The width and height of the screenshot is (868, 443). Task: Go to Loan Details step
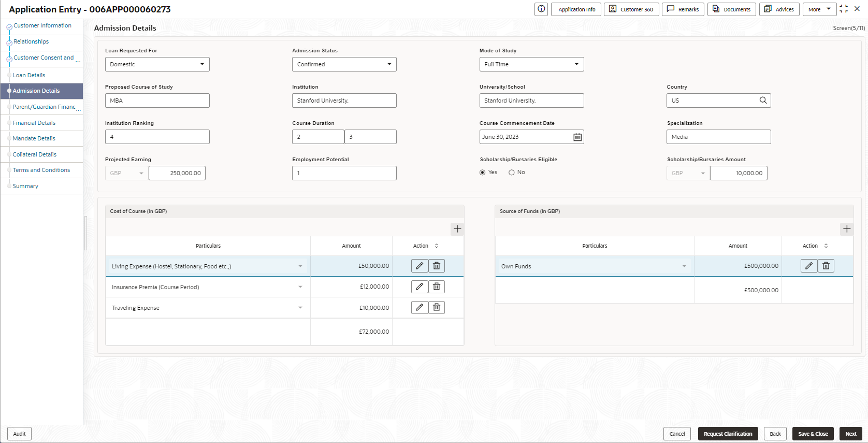29,75
